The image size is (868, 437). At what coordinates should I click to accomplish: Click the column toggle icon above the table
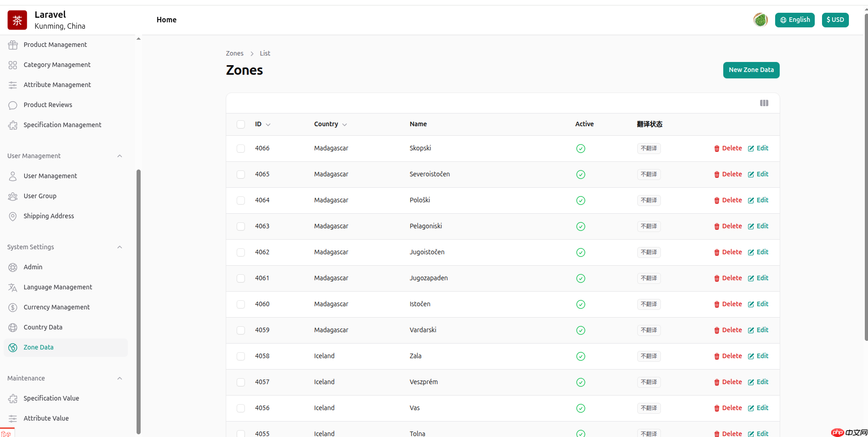(x=764, y=103)
